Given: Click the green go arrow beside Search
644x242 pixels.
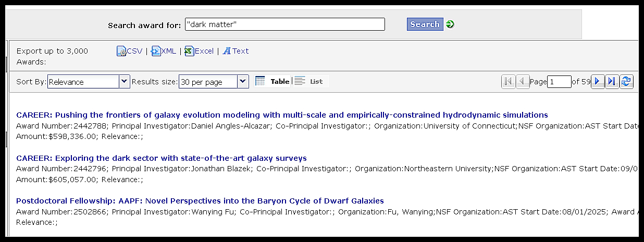Looking at the screenshot, I should [x=450, y=24].
